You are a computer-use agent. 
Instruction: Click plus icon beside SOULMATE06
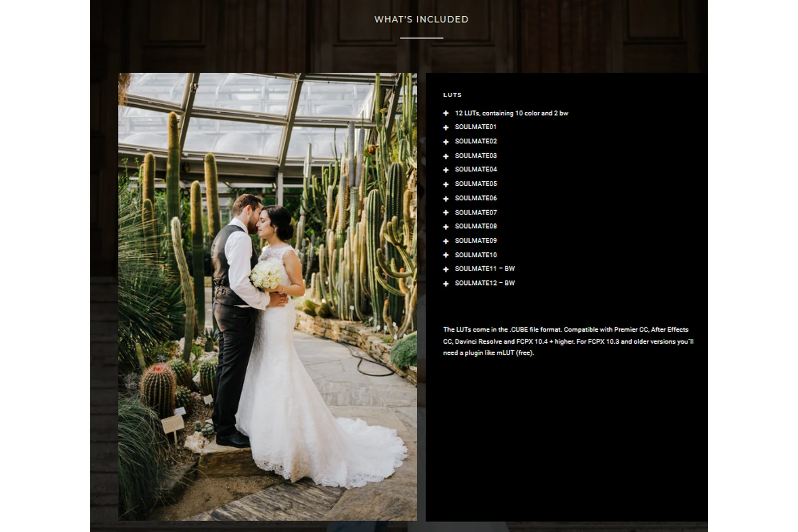click(x=446, y=199)
